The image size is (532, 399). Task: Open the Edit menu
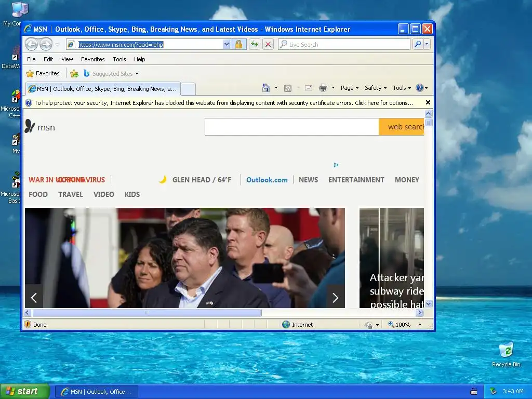48,59
